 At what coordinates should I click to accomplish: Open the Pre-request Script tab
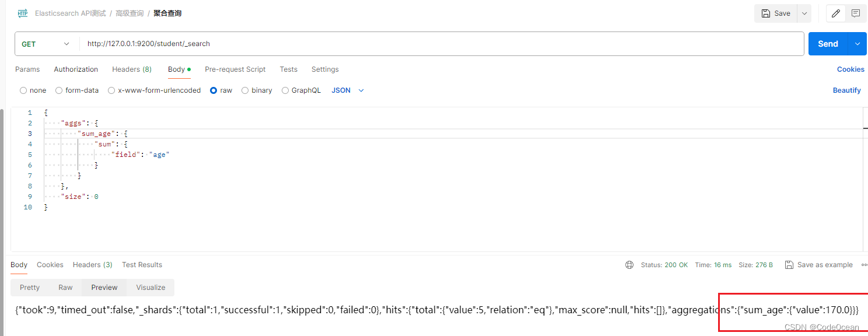point(235,69)
